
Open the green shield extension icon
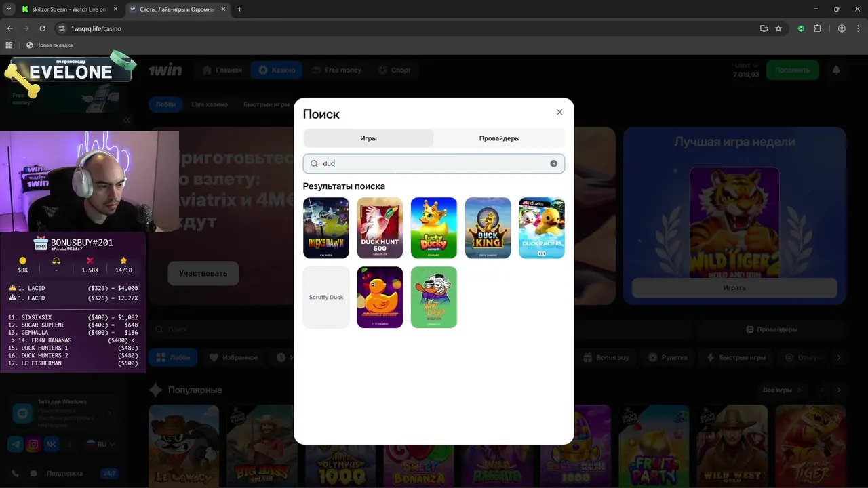(801, 28)
